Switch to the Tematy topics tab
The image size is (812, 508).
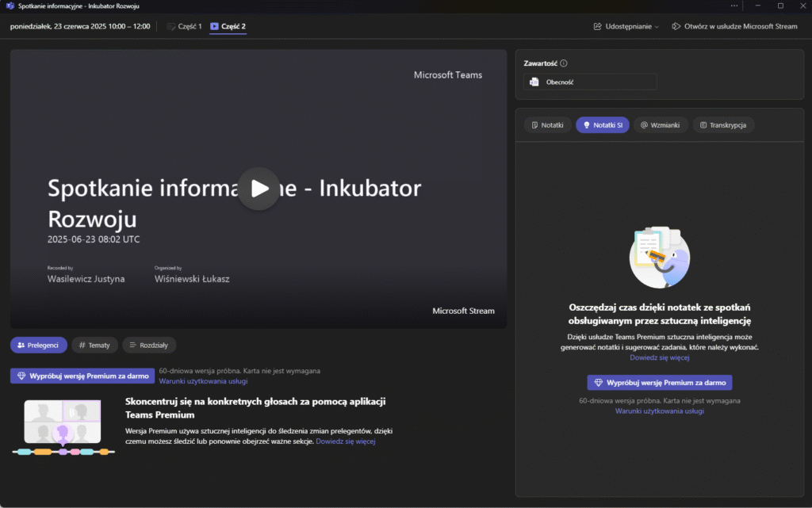[x=95, y=345]
